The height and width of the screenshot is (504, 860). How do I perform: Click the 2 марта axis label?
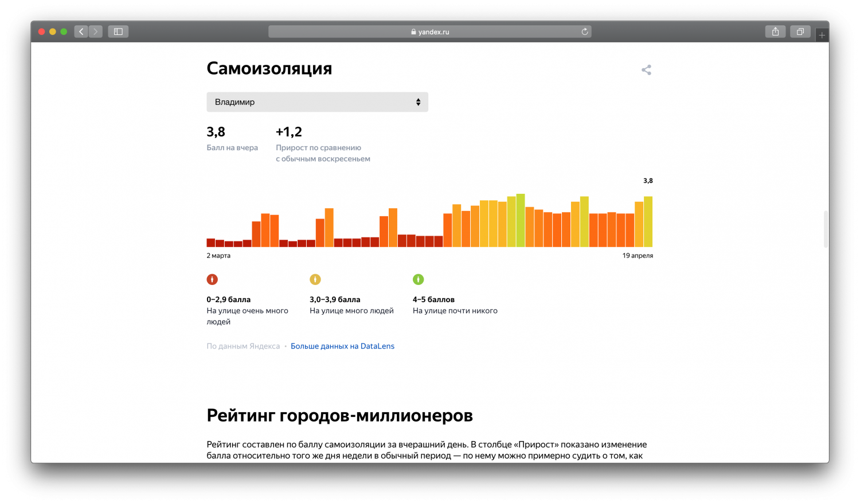coord(218,256)
